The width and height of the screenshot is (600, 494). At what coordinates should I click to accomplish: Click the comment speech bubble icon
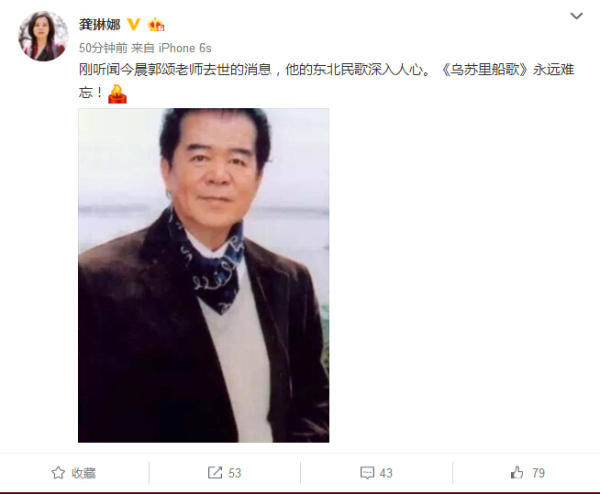[x=367, y=473]
